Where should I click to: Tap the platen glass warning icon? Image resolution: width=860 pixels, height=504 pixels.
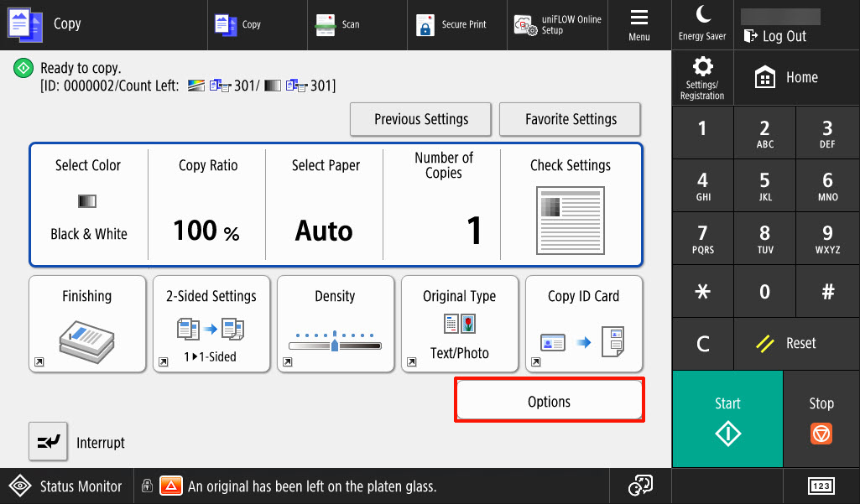(x=170, y=486)
